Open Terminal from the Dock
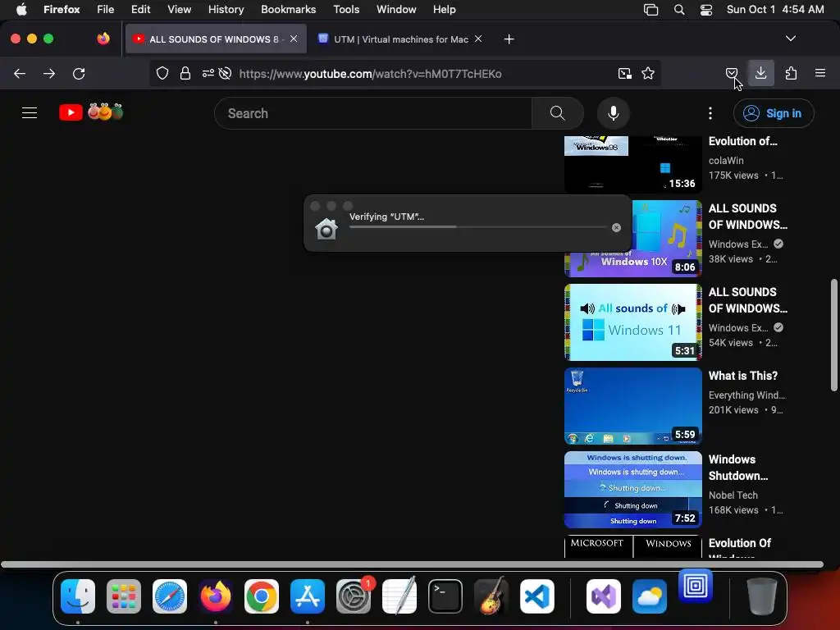840x630 pixels. 445,596
